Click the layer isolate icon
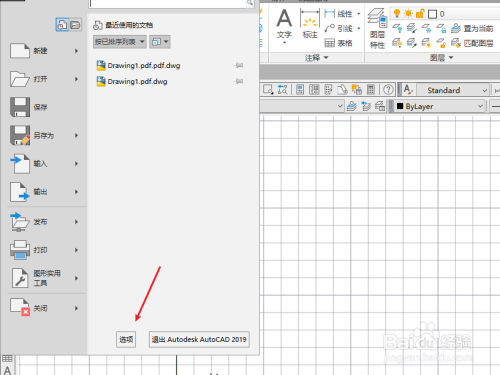This screenshot has height=375, width=500. click(x=411, y=29)
